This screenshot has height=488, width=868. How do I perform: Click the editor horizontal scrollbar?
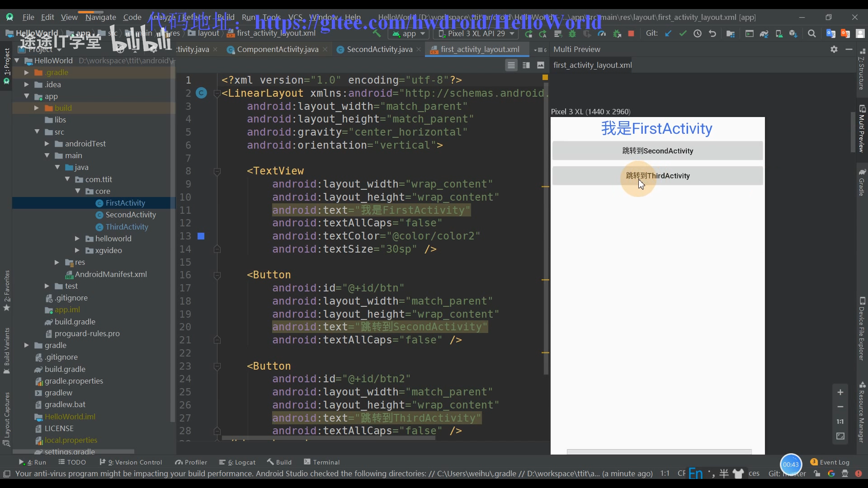tap(329, 438)
